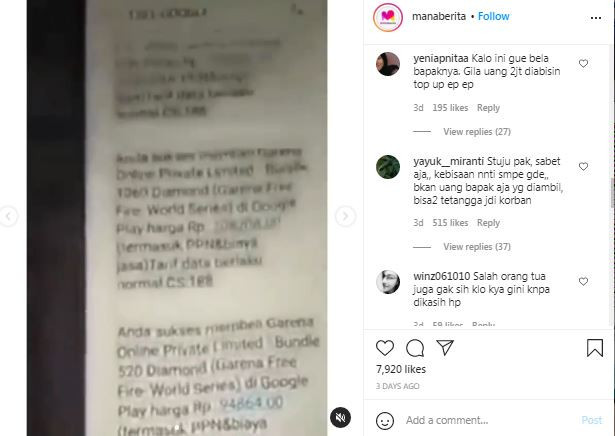Like the post with the heart icon
The image size is (615, 436).
(385, 348)
